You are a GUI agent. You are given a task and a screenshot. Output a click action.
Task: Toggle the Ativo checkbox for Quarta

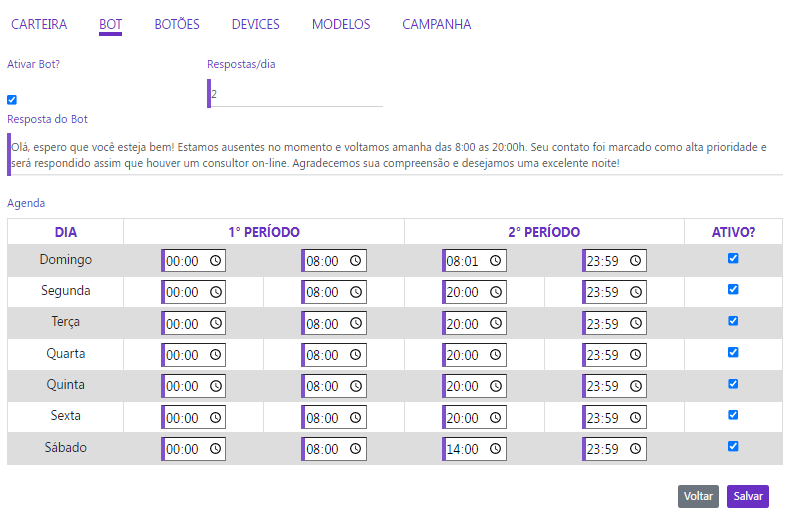[x=733, y=352]
